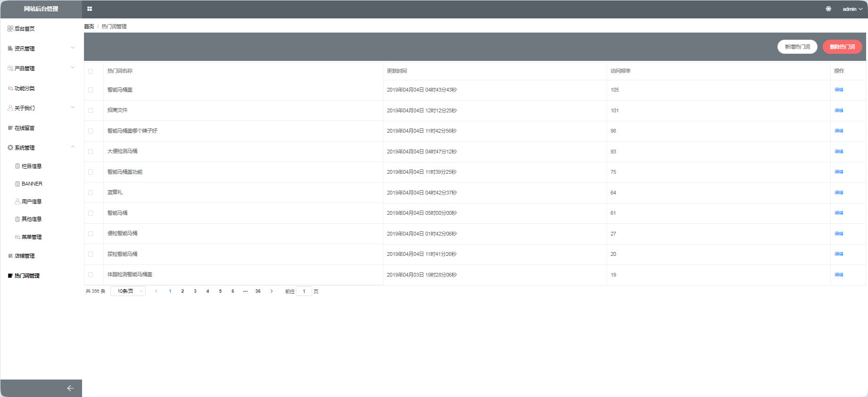The height and width of the screenshot is (397, 868).
Task: Expand the 关于我们 menu chevron
Action: (x=73, y=107)
